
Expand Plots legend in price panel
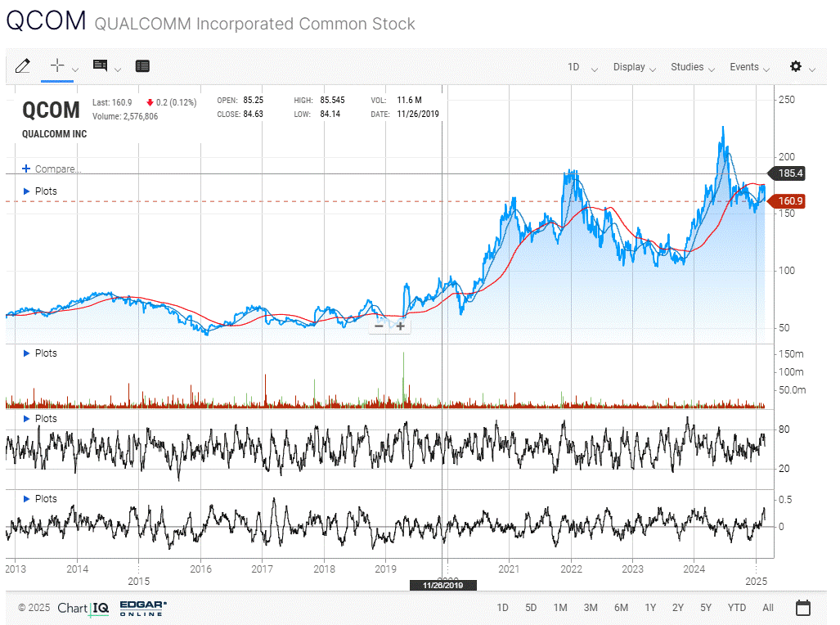tap(41, 191)
